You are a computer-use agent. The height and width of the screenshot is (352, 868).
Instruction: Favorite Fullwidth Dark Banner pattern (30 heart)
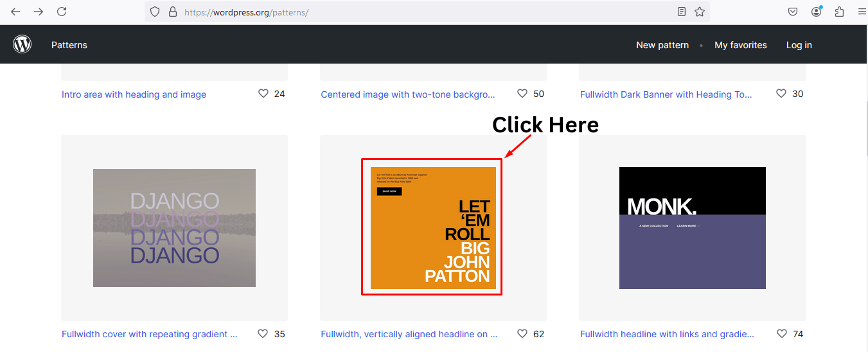[781, 93]
